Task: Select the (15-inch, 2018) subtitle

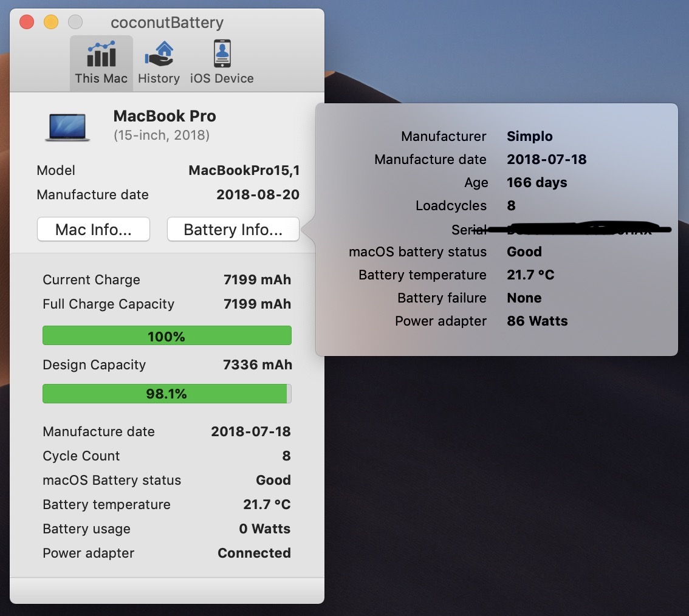Action: point(161,135)
